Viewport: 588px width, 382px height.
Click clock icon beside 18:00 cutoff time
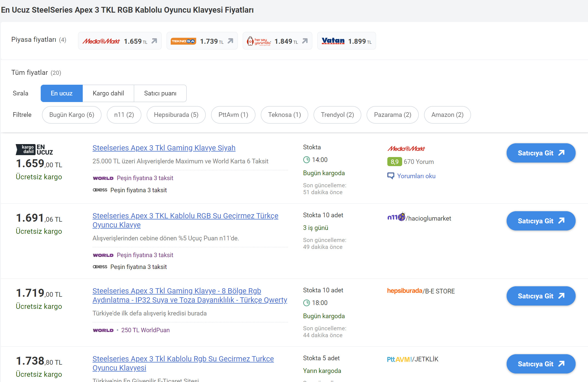[x=307, y=303]
